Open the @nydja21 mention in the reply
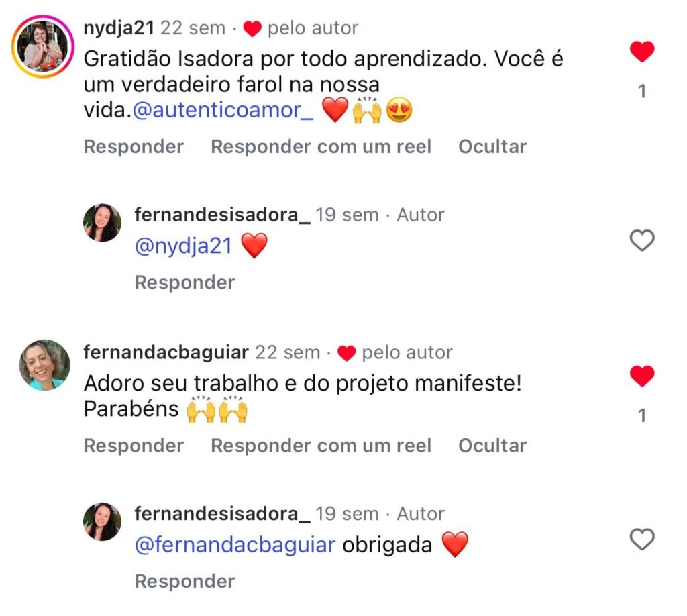 click(183, 246)
